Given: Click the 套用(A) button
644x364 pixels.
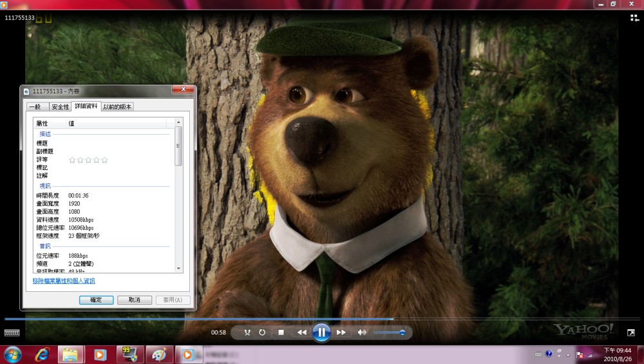Looking at the screenshot, I should (173, 300).
